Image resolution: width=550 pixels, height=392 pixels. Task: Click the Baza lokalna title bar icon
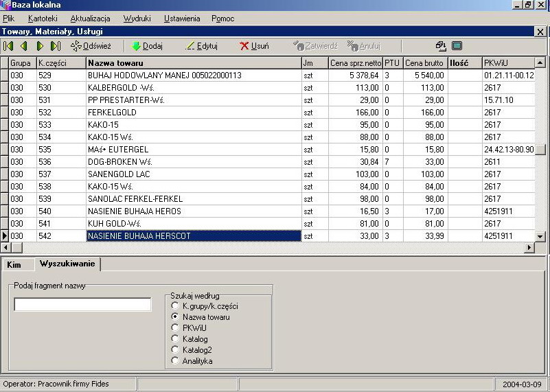coord(5,5)
